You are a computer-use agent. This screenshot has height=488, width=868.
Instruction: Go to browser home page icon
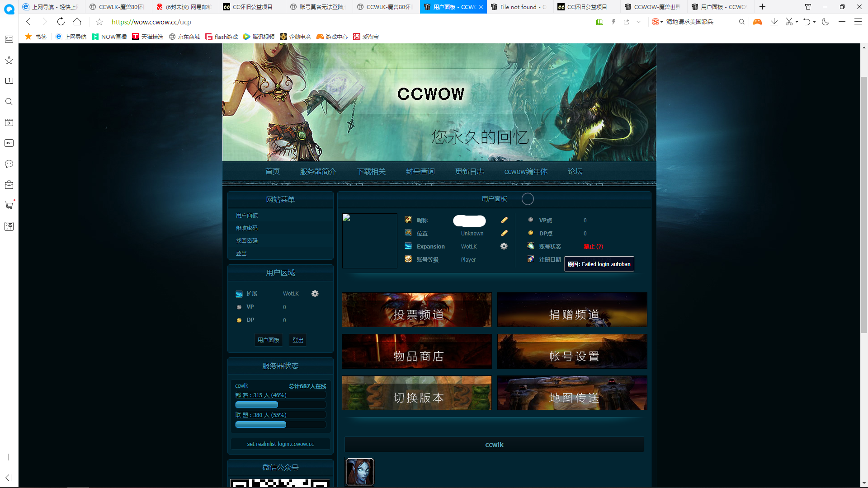(77, 22)
